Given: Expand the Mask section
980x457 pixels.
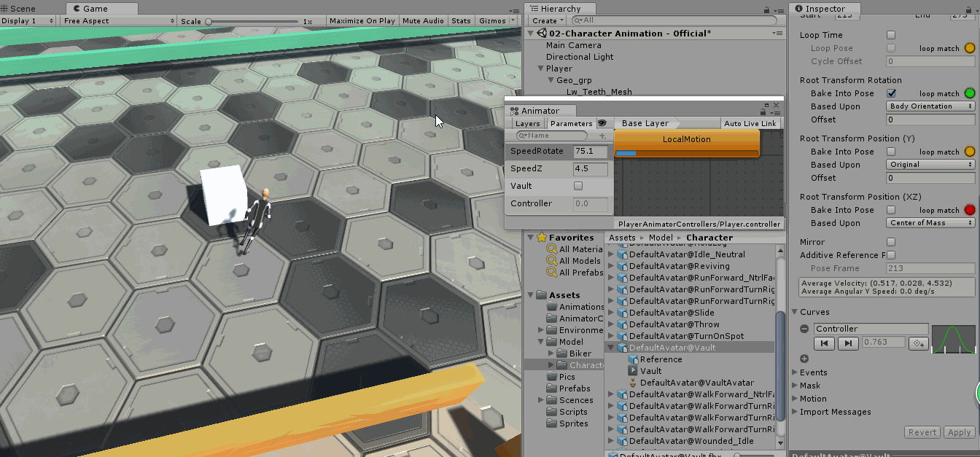Looking at the screenshot, I should pos(795,386).
